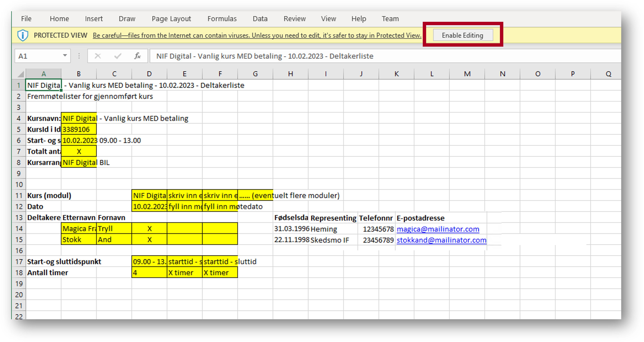Switch to the Home tab

coord(59,19)
